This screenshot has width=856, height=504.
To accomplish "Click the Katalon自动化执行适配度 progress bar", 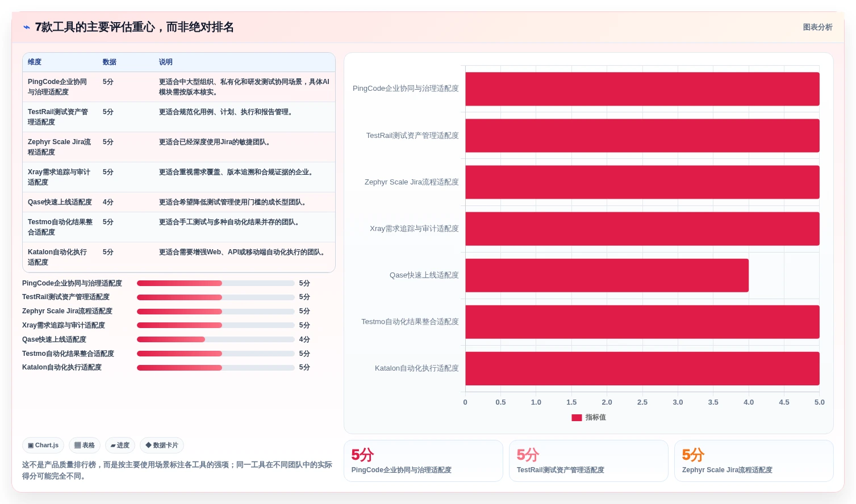I will [x=216, y=368].
